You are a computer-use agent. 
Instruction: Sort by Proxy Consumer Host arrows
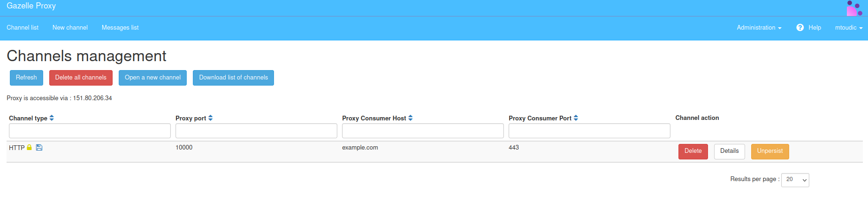coord(411,118)
